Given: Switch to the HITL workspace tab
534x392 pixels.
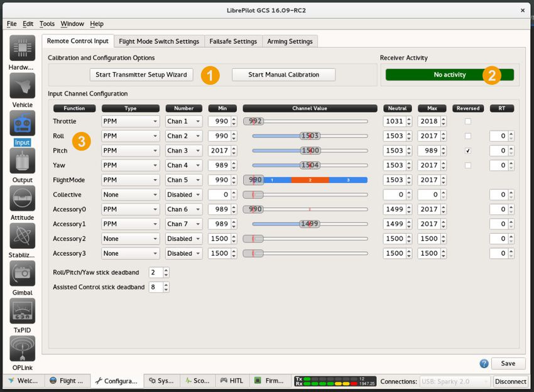Looking at the screenshot, I should [232, 381].
